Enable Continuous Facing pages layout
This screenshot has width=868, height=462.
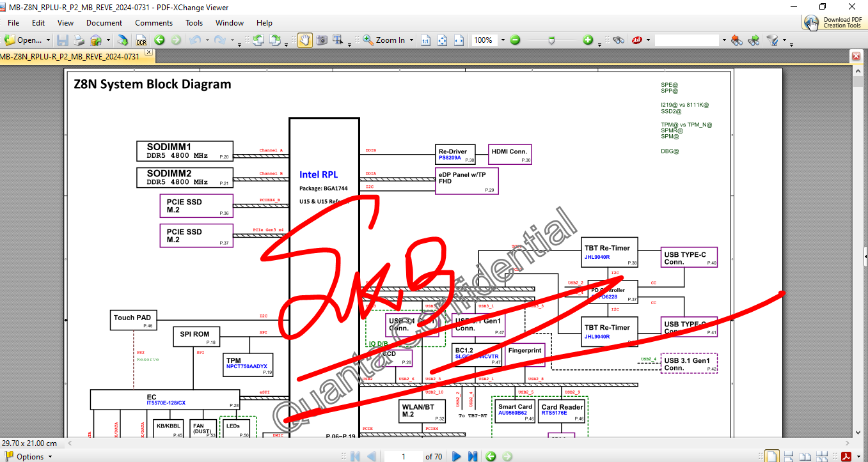pyautogui.click(x=823, y=456)
